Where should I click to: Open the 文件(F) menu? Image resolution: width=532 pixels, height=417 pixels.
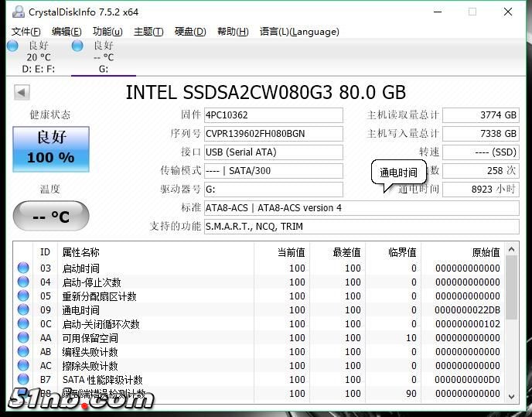(26, 32)
